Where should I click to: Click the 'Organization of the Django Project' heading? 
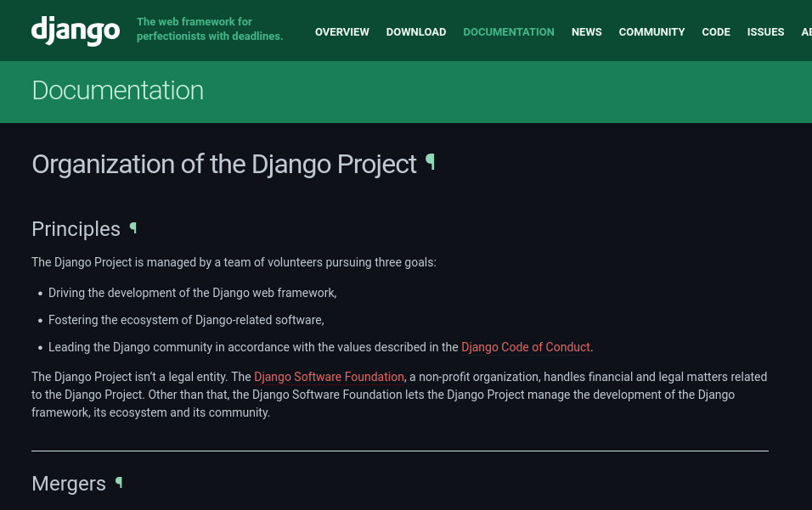pyautogui.click(x=223, y=164)
